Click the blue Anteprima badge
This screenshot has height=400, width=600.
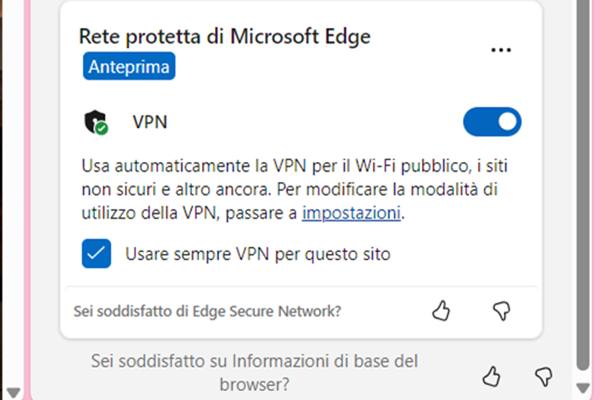coord(129,67)
